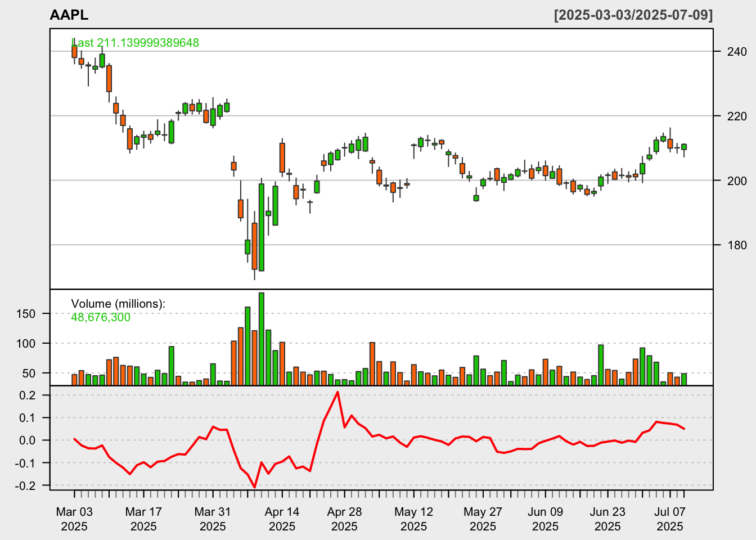Click the indicator line lowest trough in April
756x540 pixels.
pyautogui.click(x=255, y=487)
